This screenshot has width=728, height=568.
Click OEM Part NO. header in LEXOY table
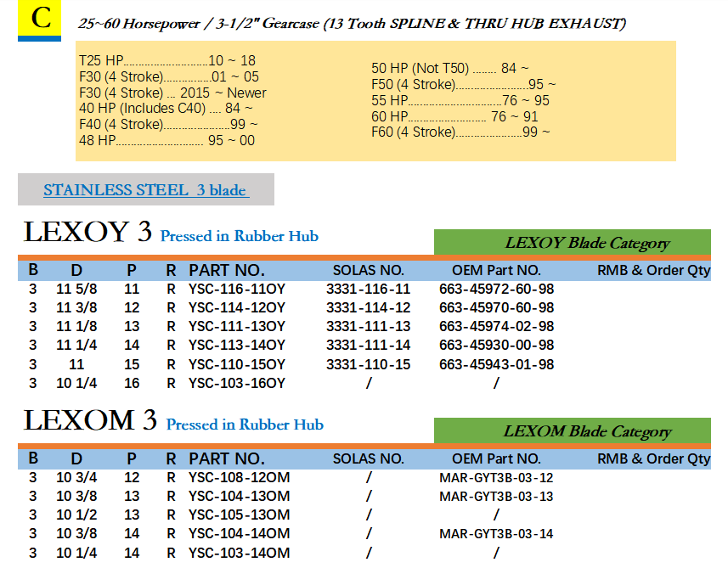[496, 270]
